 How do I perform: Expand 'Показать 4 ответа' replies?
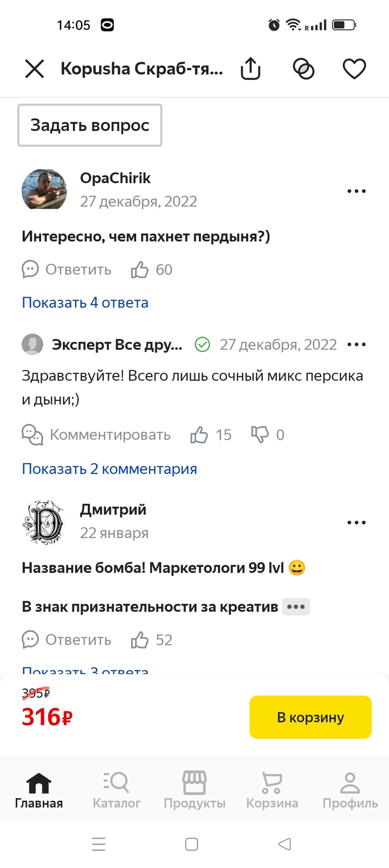pyautogui.click(x=85, y=303)
